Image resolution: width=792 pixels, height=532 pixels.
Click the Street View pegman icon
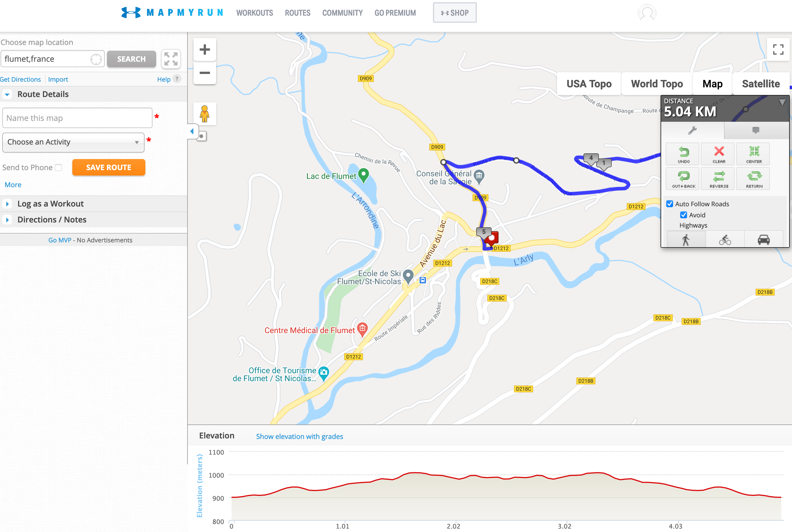pos(205,114)
